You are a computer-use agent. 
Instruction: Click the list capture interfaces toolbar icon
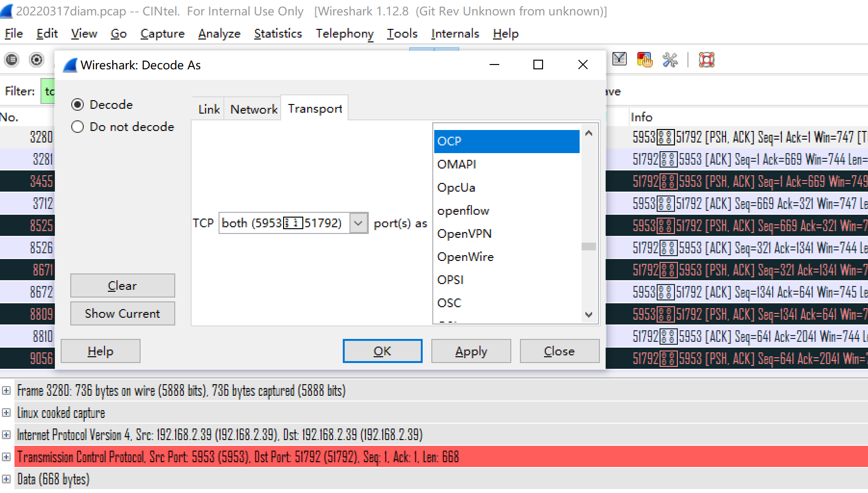[12, 60]
